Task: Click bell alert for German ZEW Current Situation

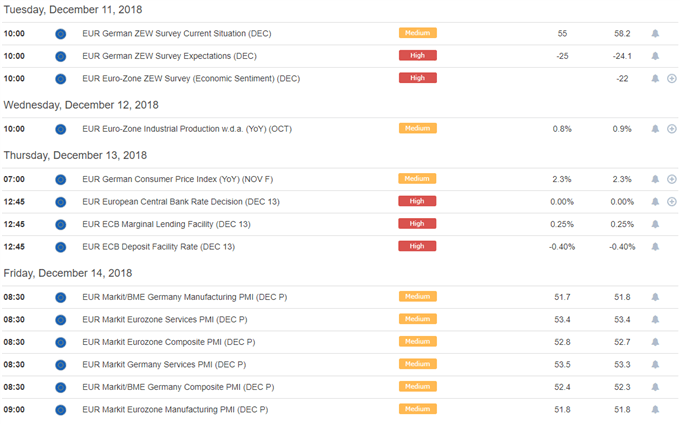Action: [655, 33]
